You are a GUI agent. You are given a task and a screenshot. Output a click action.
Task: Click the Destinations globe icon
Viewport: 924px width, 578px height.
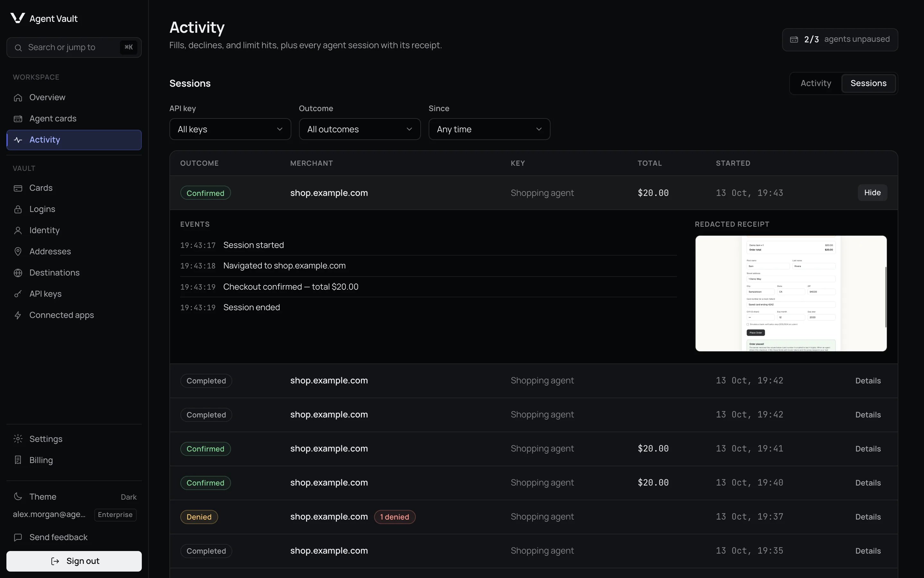pyautogui.click(x=18, y=273)
